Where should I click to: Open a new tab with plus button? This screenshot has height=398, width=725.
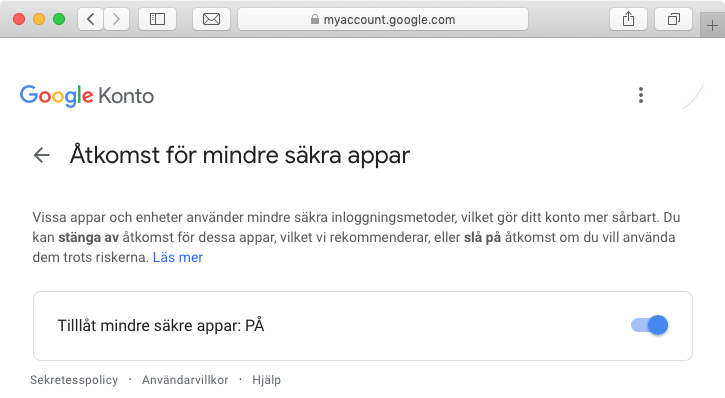[712, 25]
